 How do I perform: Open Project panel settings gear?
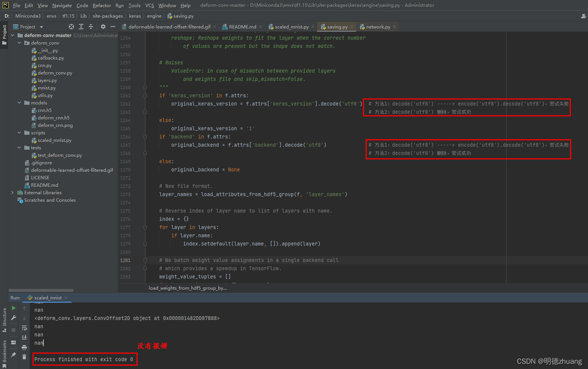[x=103, y=27]
